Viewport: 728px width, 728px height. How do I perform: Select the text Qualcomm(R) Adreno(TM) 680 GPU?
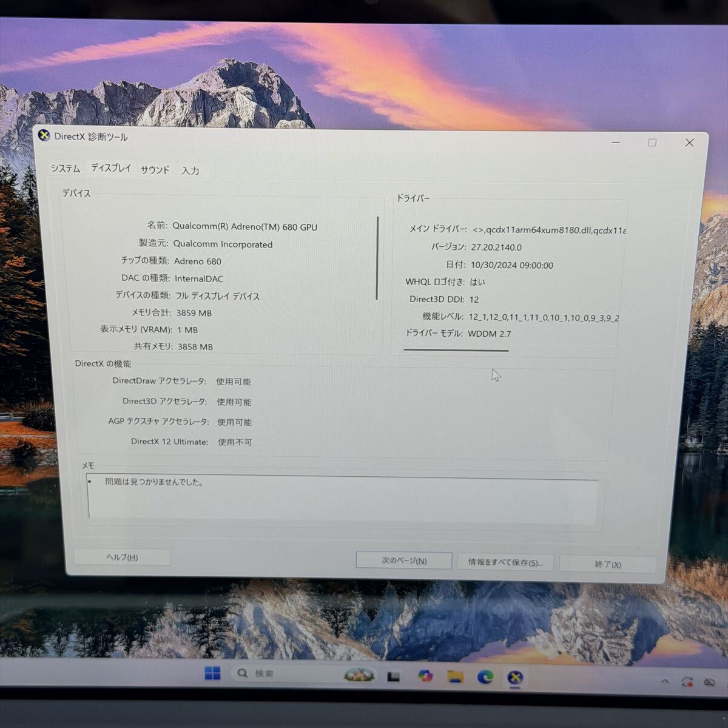point(244,227)
